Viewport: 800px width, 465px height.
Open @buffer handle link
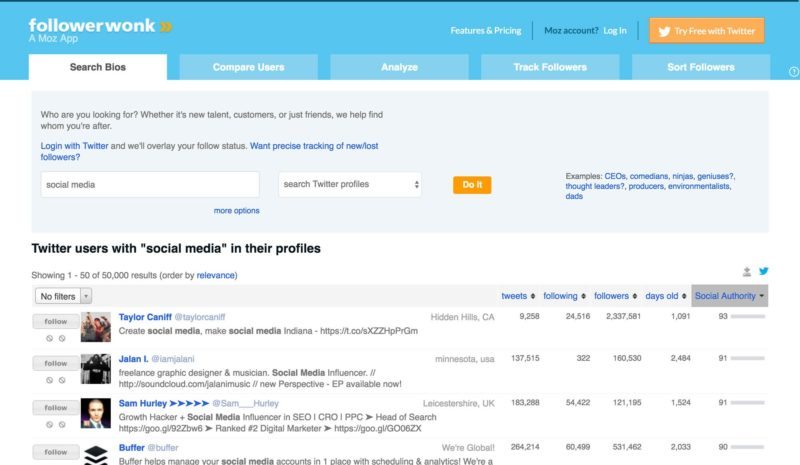click(x=163, y=448)
